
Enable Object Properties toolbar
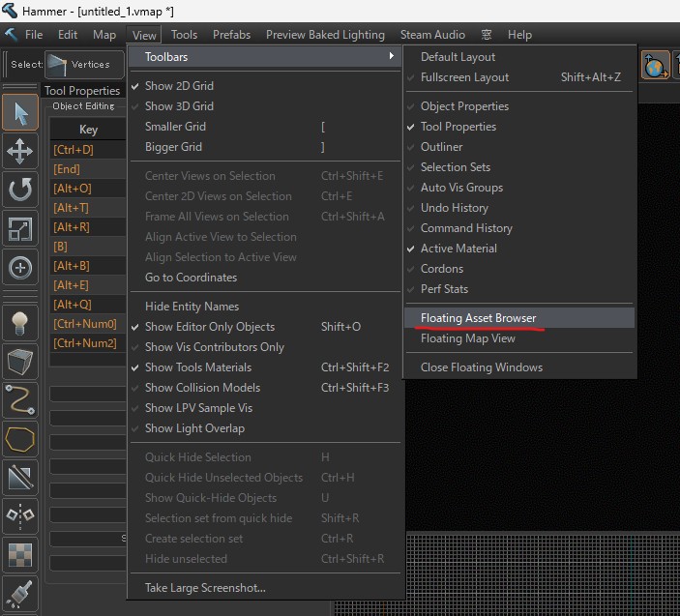519,106
